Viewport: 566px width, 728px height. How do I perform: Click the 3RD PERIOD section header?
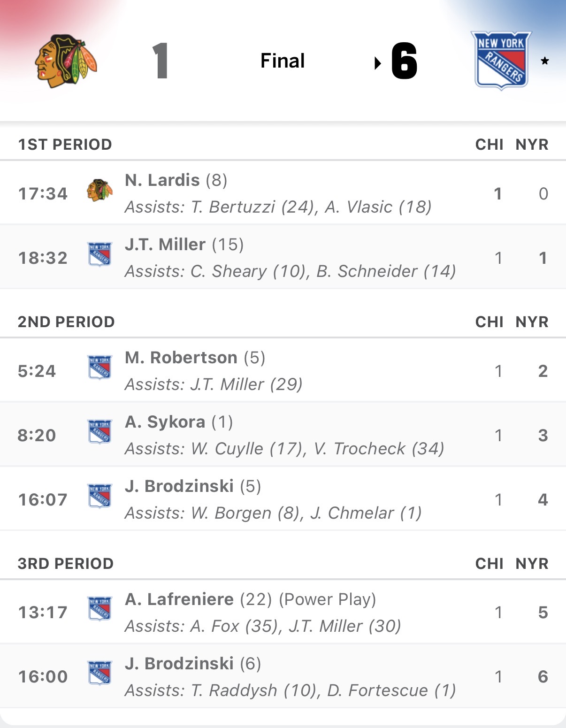click(66, 563)
